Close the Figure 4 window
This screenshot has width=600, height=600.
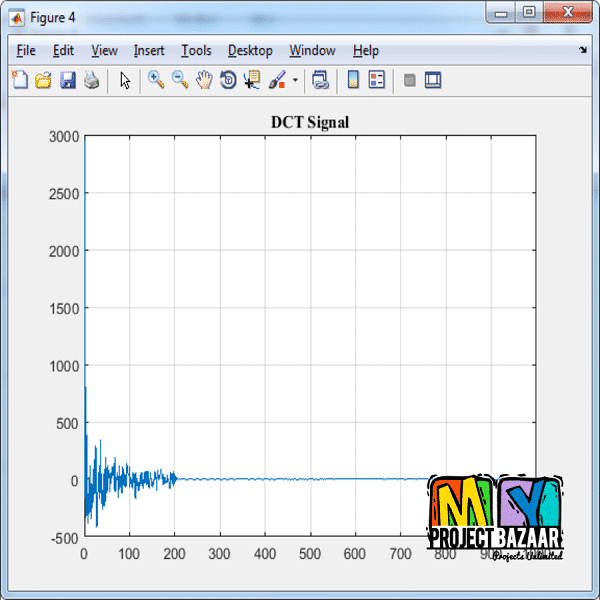(x=568, y=12)
